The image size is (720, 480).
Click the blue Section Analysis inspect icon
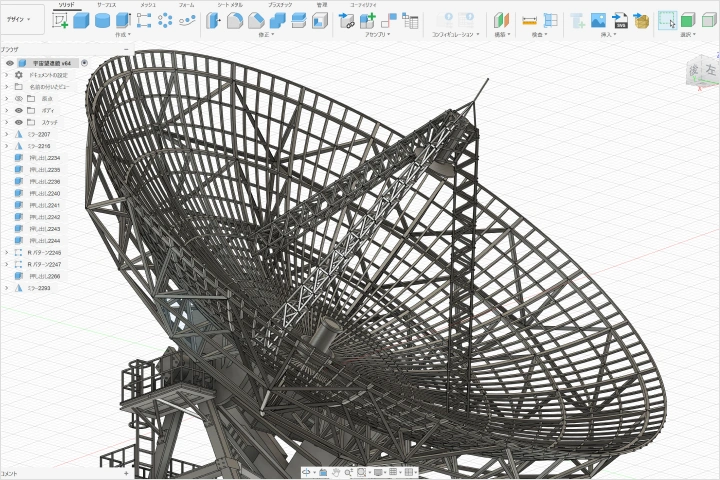(x=550, y=21)
